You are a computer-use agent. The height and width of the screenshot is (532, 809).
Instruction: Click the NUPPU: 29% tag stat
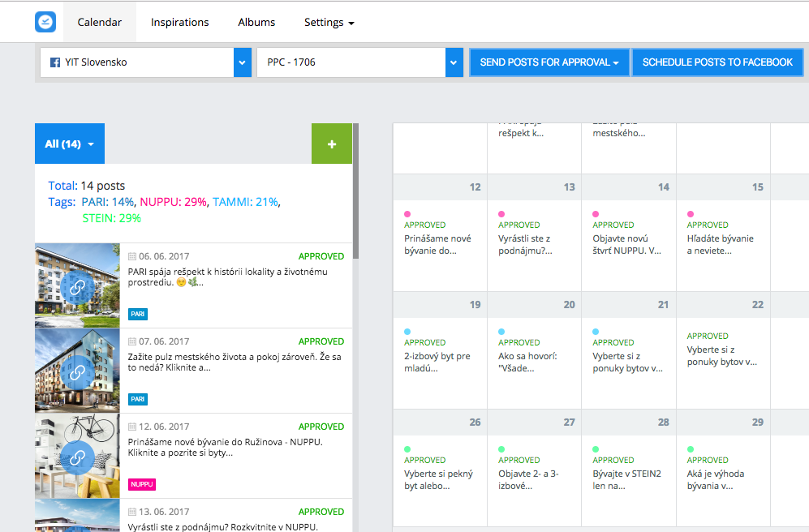pyautogui.click(x=174, y=202)
